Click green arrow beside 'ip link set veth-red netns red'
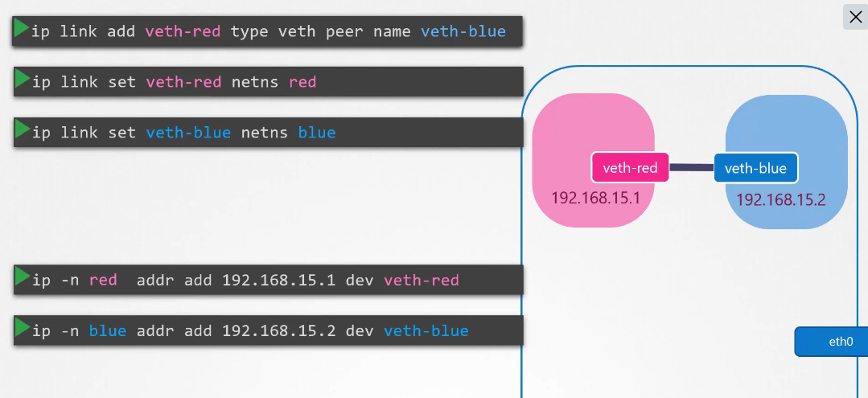This screenshot has width=868, height=398. click(22, 79)
